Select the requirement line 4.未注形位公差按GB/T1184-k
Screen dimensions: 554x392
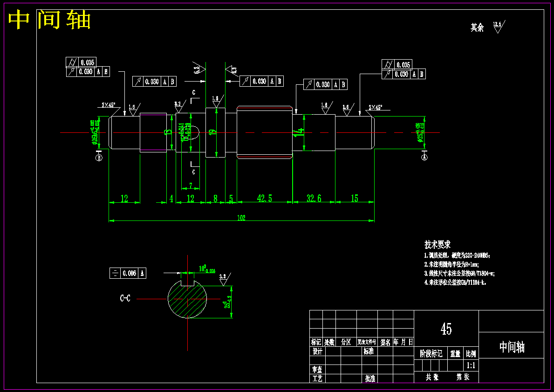click(455, 282)
